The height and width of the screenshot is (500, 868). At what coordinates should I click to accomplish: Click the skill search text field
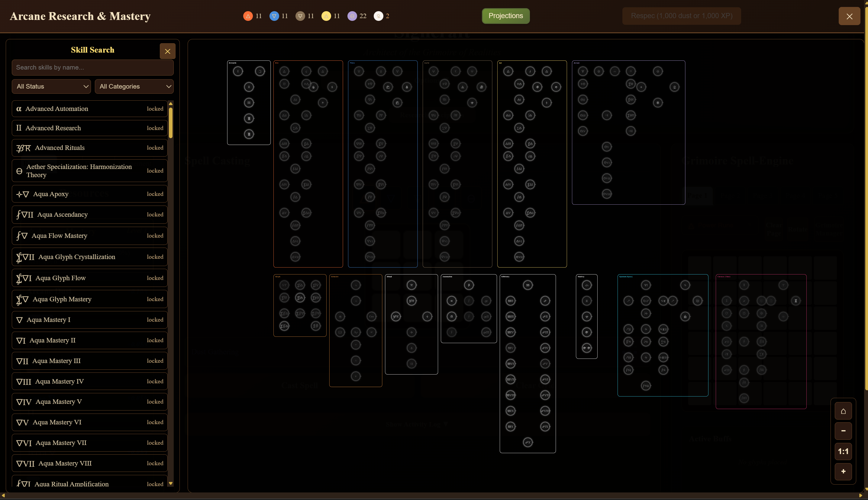[x=92, y=68]
